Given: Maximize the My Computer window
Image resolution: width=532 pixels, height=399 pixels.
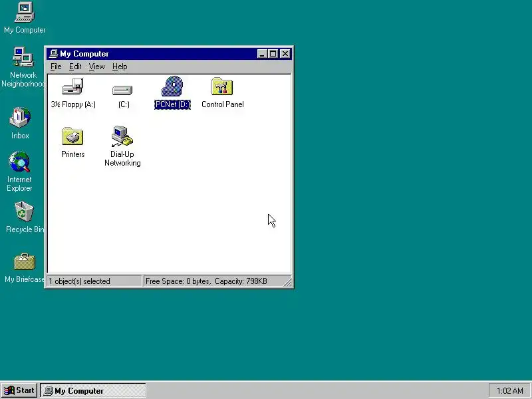Looking at the screenshot, I should pyautogui.click(x=273, y=54).
